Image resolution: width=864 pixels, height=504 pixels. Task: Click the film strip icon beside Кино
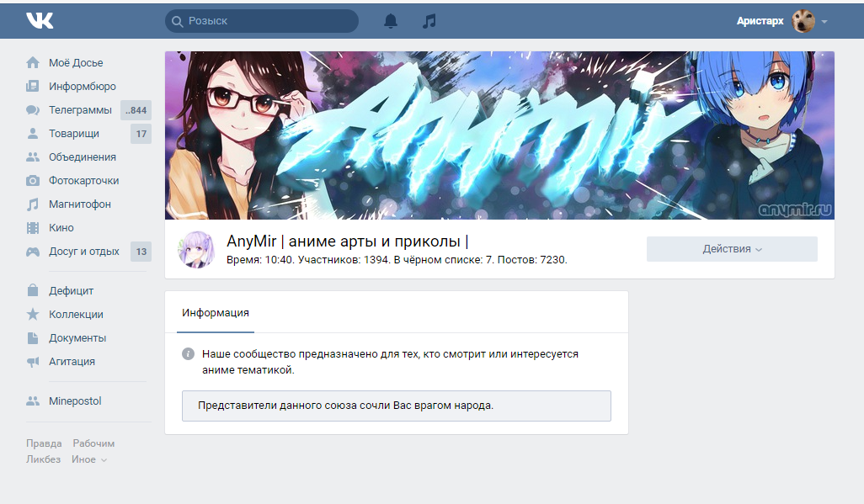pos(33,227)
